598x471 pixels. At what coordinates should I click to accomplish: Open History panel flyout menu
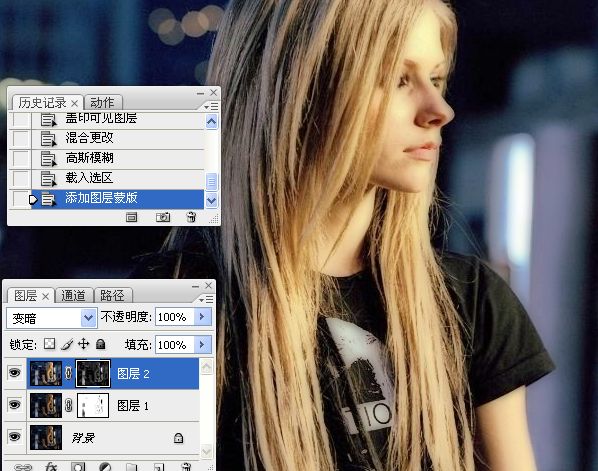[x=211, y=106]
